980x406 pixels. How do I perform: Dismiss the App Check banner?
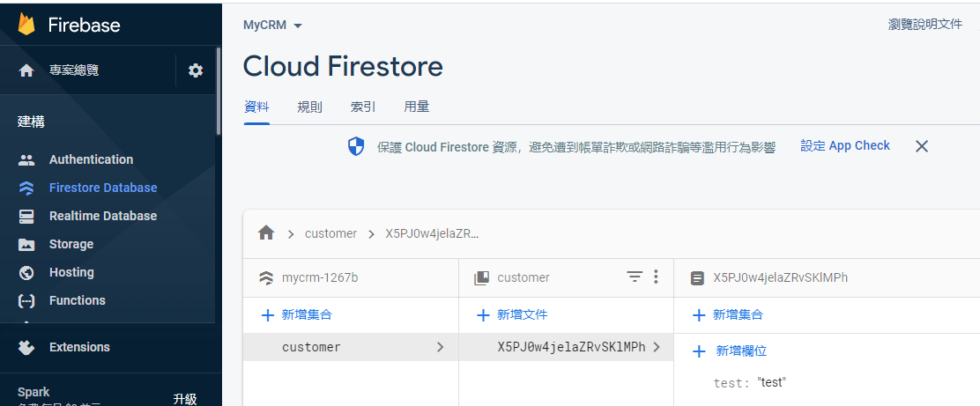(921, 146)
